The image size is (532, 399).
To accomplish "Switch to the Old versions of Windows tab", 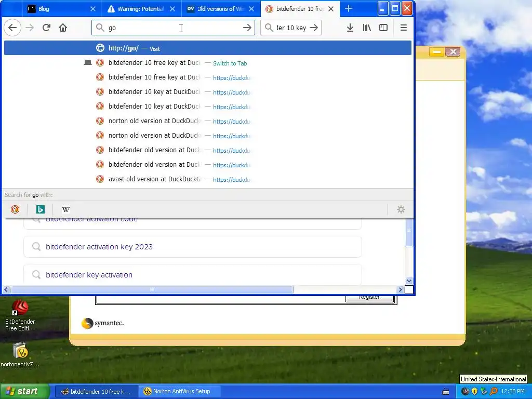I will click(220, 9).
